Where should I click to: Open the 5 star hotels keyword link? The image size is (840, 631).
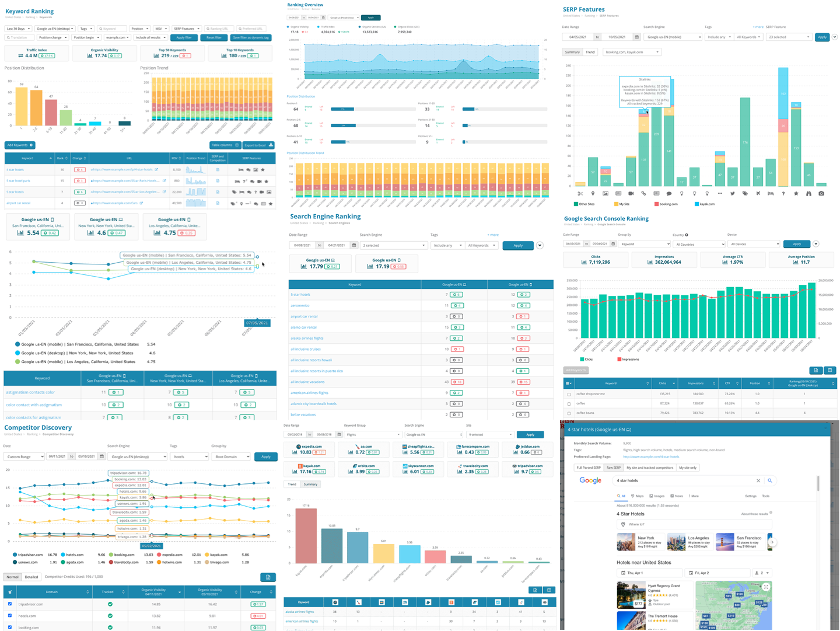click(15, 192)
